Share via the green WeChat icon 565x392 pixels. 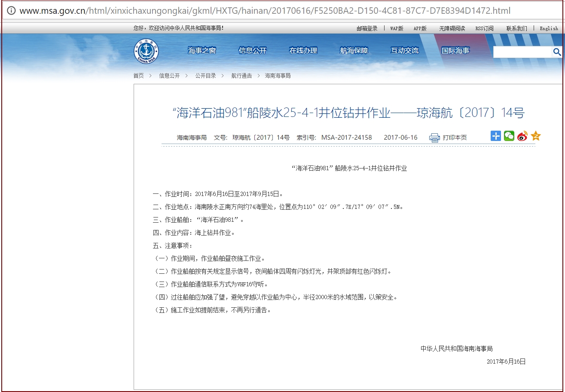(x=509, y=136)
